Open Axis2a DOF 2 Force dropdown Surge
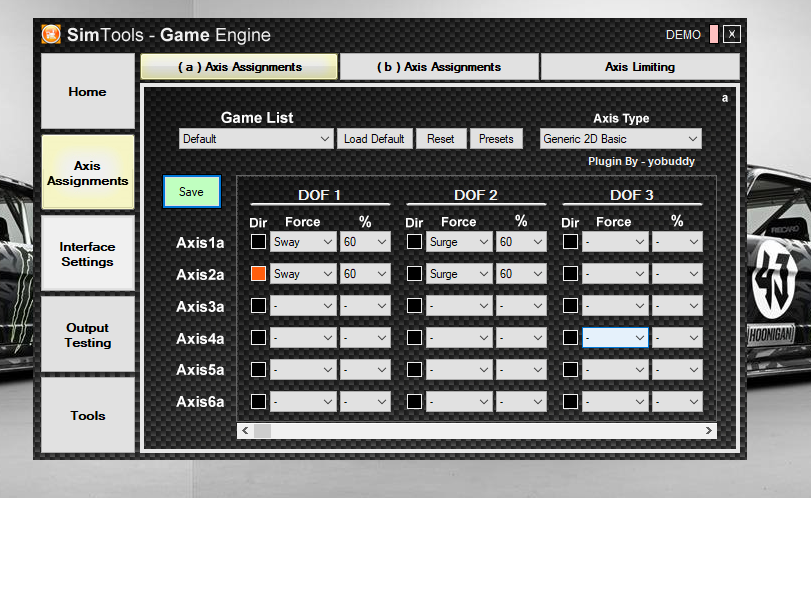The height and width of the screenshot is (616, 811). point(459,274)
